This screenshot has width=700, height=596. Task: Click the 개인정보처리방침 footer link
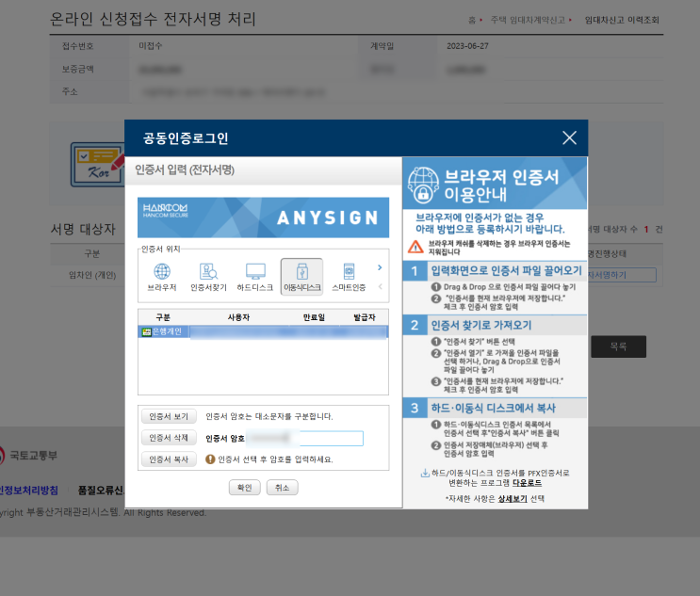click(x=28, y=491)
